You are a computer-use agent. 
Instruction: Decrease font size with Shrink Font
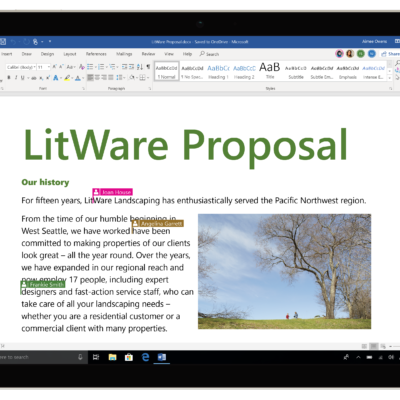tap(61, 67)
